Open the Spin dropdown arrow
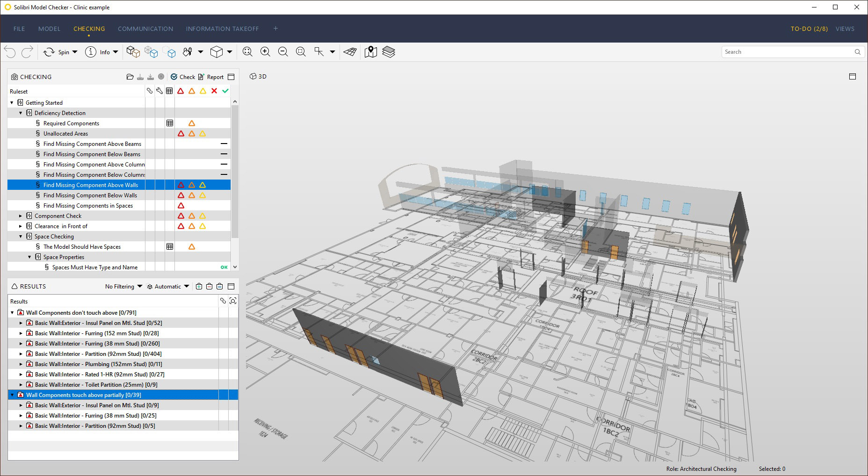The width and height of the screenshot is (868, 476). coord(75,52)
